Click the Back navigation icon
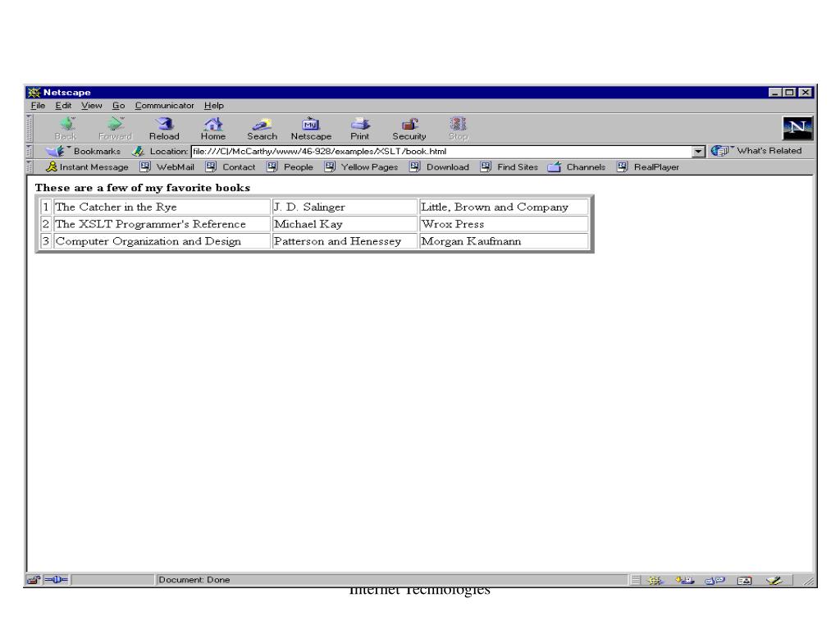 coord(66,128)
